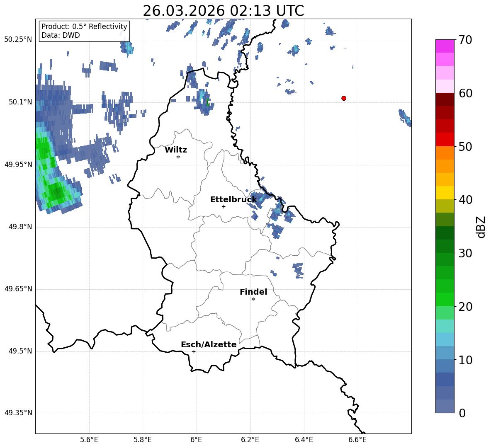Click the 49.65°N latitude label
The image size is (491, 448).
coord(18,289)
